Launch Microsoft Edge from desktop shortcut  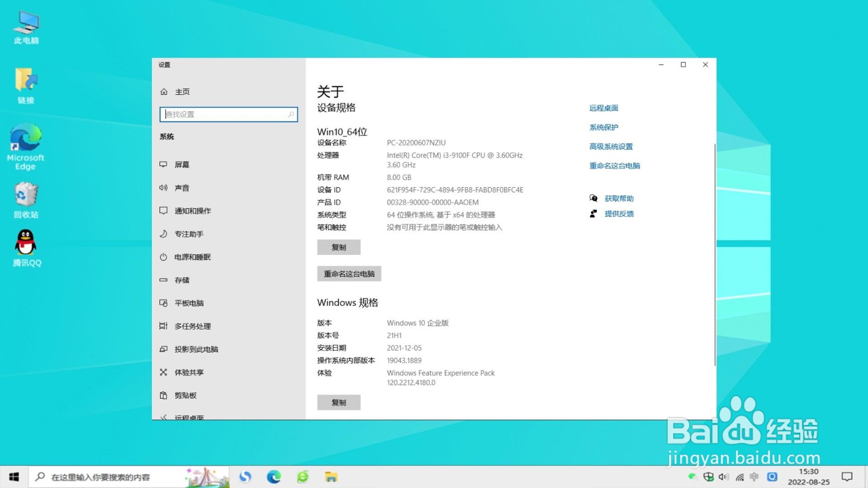pos(25,146)
